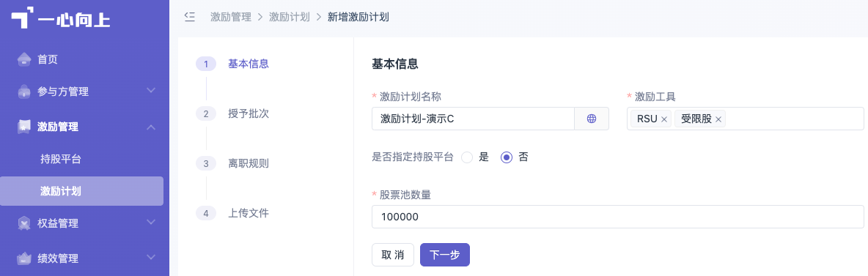Remove the RSU tag
The width and height of the screenshot is (868, 276).
click(663, 119)
